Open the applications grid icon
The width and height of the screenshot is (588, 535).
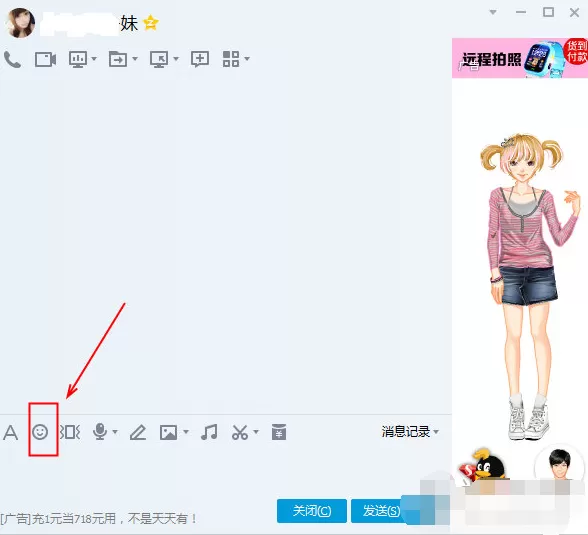231,59
